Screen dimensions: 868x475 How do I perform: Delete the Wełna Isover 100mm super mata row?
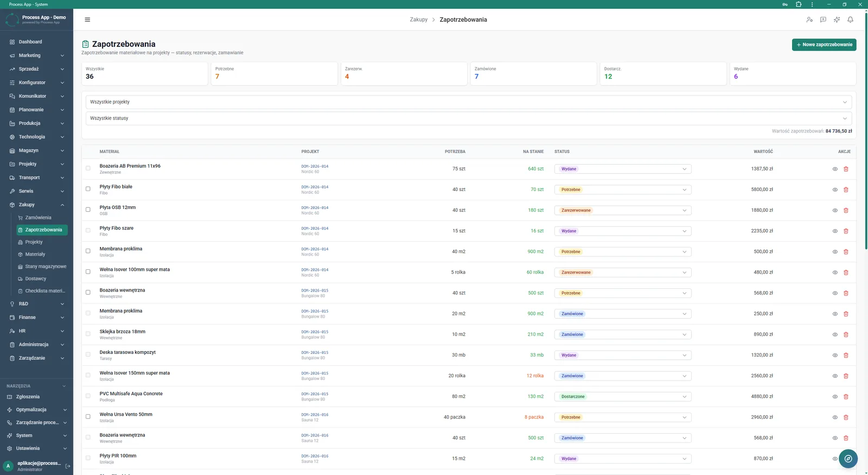pyautogui.click(x=846, y=273)
